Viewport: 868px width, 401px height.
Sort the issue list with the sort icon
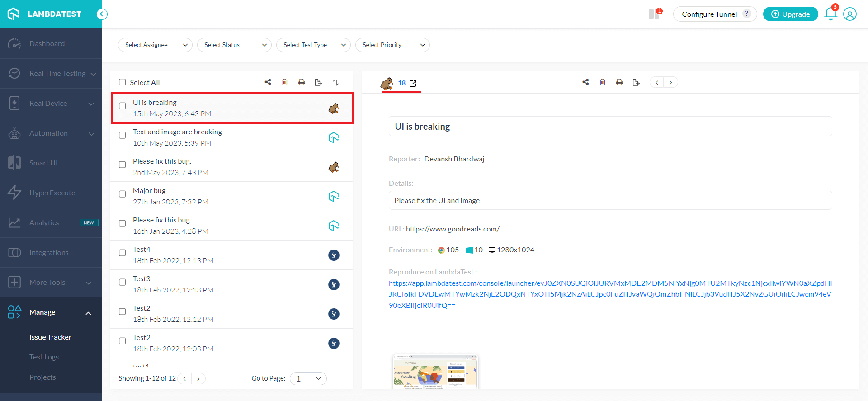[335, 82]
